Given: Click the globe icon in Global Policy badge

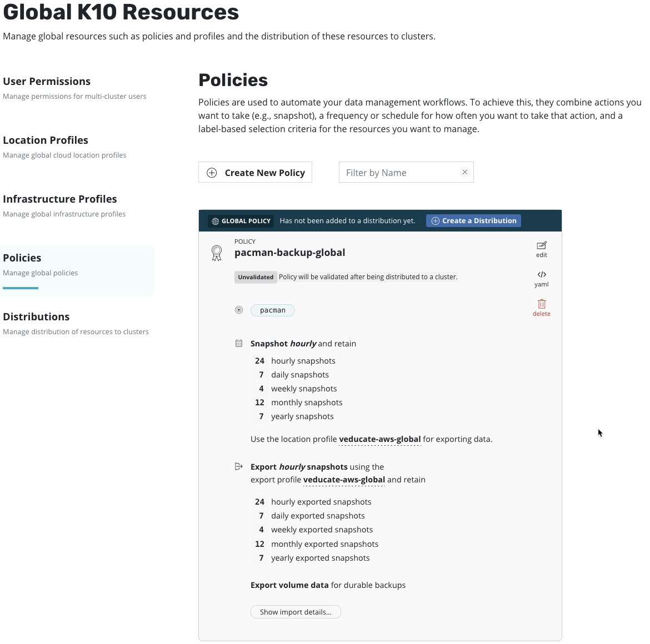Looking at the screenshot, I should (215, 221).
